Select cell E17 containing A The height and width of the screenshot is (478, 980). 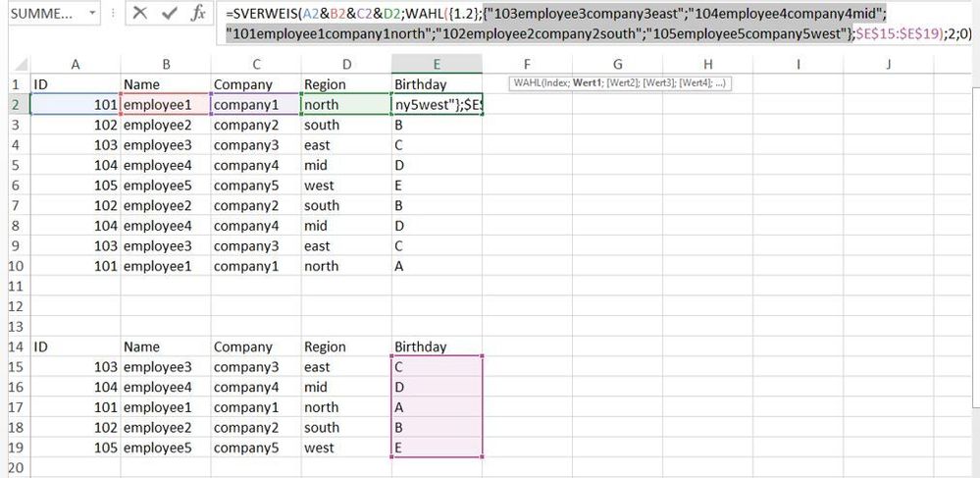pyautogui.click(x=437, y=407)
